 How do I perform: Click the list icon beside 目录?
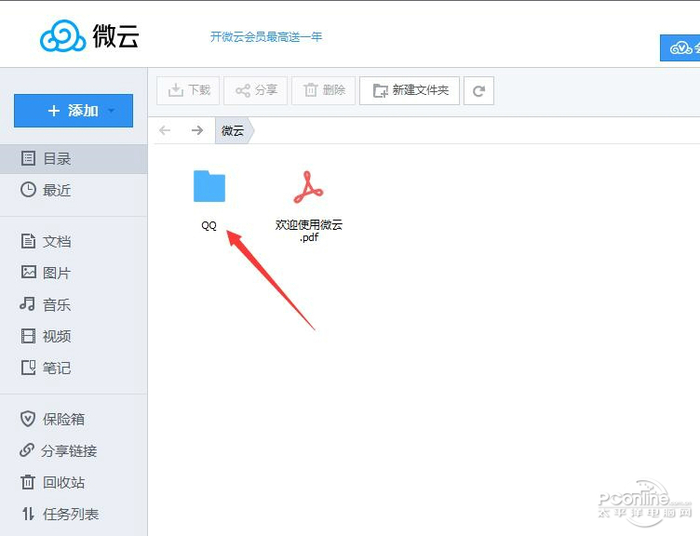[x=28, y=158]
